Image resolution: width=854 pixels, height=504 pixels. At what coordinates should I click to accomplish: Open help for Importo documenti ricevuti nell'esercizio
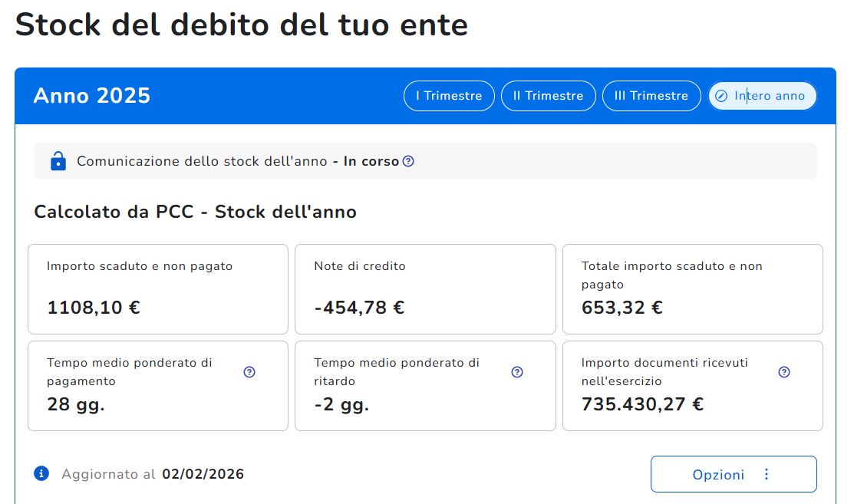point(784,372)
